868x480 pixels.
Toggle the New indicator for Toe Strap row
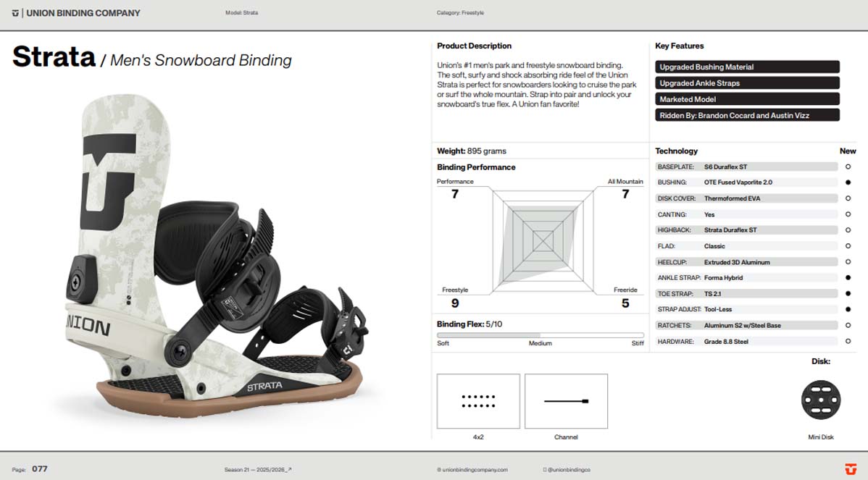pos(848,293)
